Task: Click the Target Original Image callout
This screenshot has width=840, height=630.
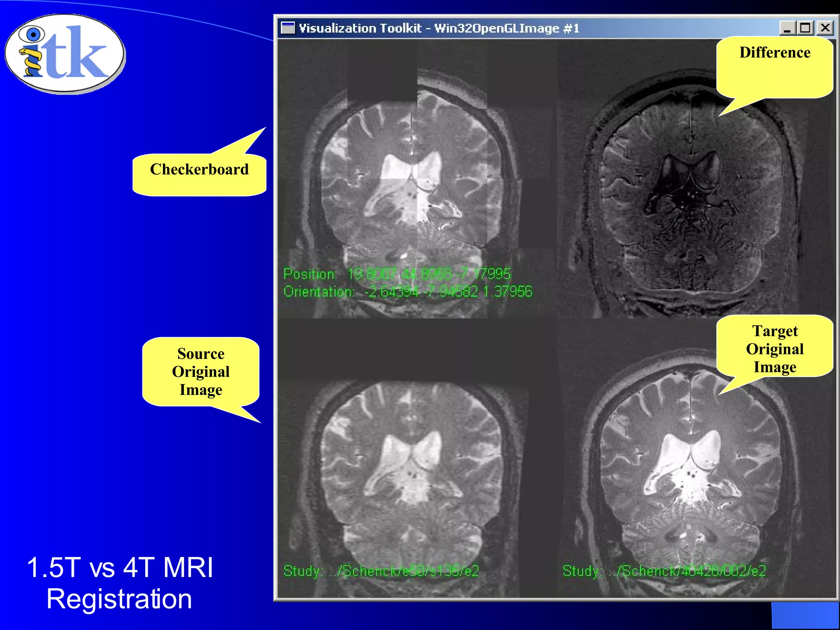Action: tap(774, 349)
